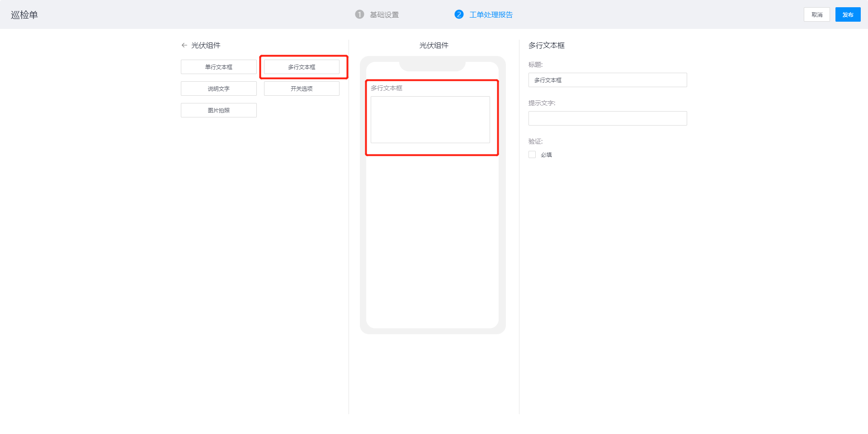
Task: Add the 说明文字 component
Action: [218, 89]
